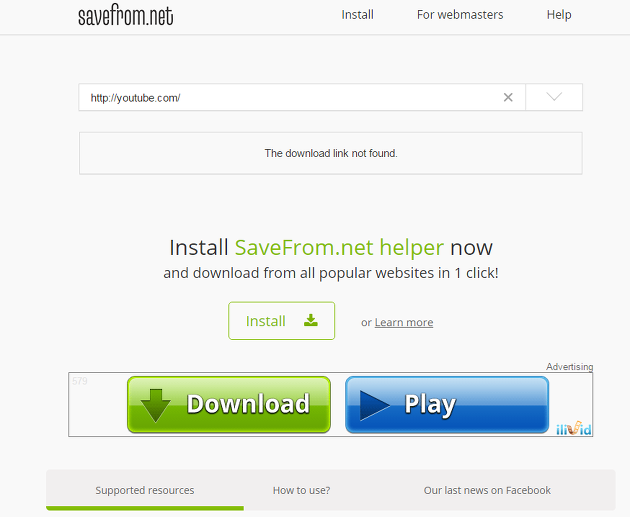Expand the chevron dropdown beside URL field
The image size is (630, 517).
point(554,97)
